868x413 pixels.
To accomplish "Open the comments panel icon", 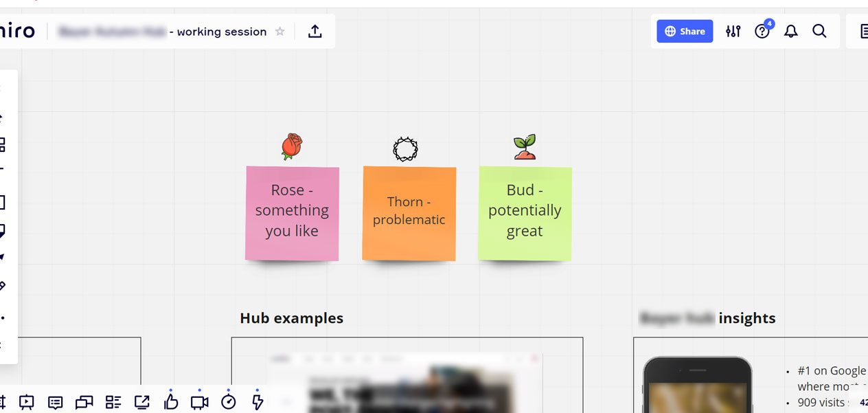I will [x=56, y=403].
